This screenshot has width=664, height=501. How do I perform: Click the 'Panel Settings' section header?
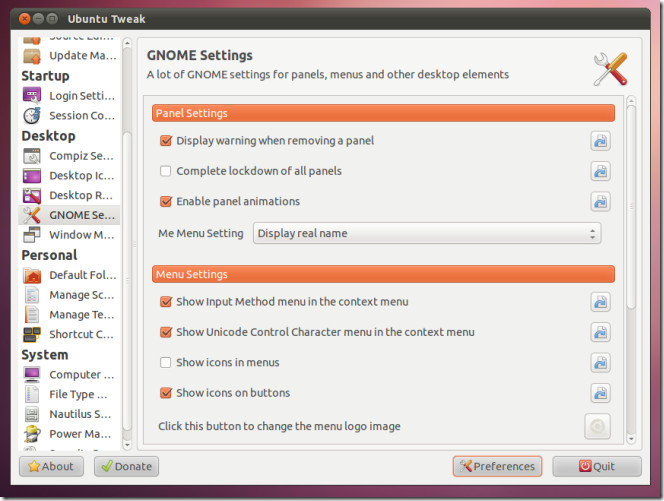[383, 113]
